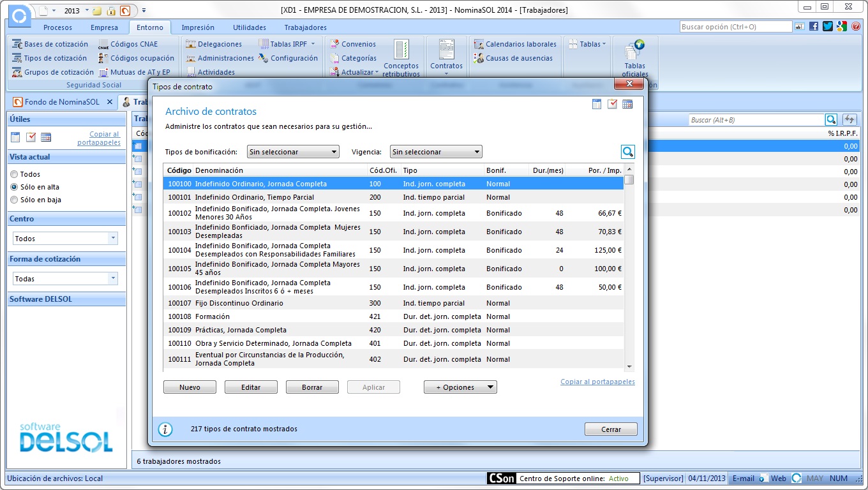Viewport: 868px width, 490px height.
Task: Open Códigos CNAE in the ribbon
Action: 128,44
